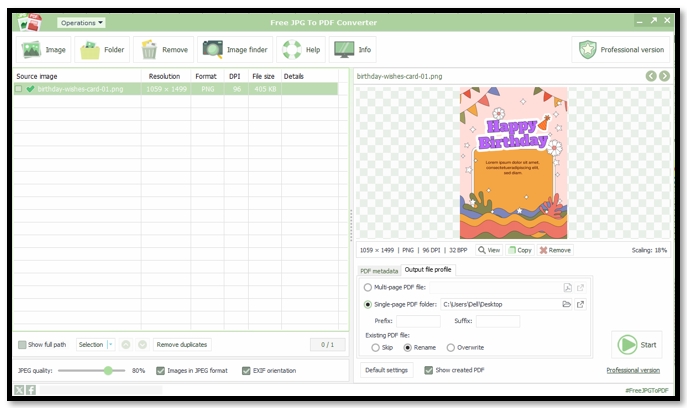687x408 pixels.
Task: Select the 1059 × 1499 resolution cell
Action: coord(166,89)
